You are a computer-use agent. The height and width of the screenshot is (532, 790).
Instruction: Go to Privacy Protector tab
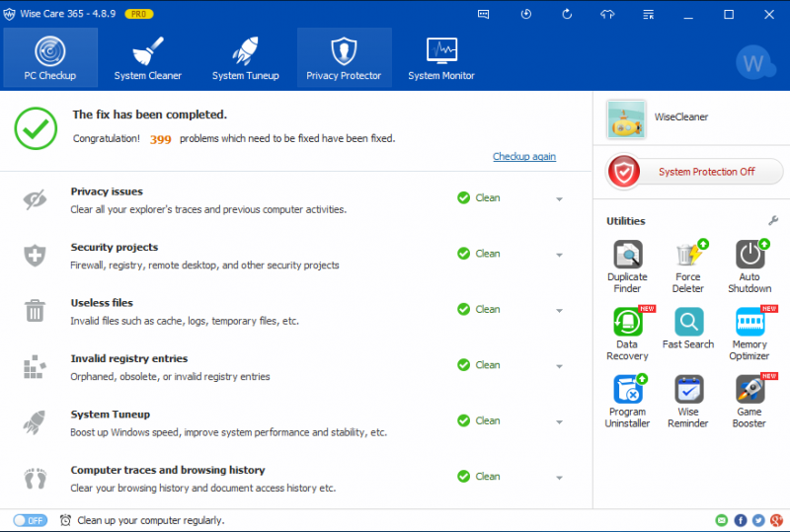[x=344, y=58]
